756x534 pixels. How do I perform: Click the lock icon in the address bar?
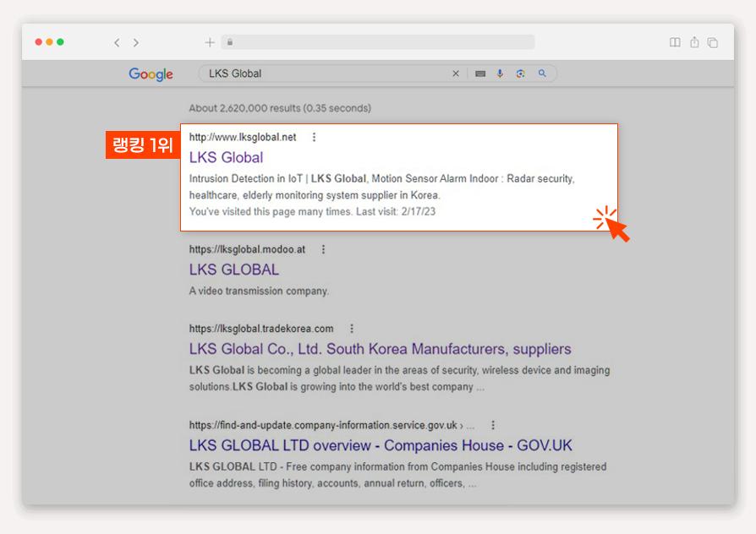point(230,42)
